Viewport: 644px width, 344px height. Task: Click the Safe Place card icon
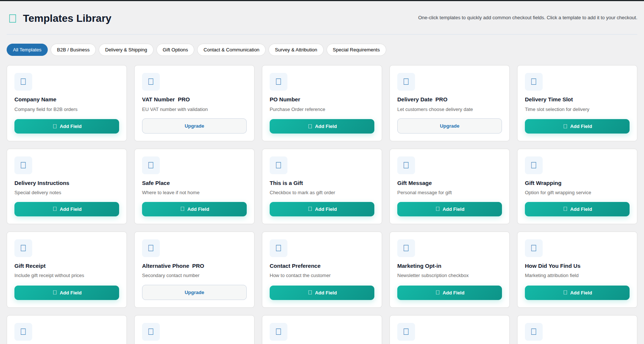pos(151,165)
